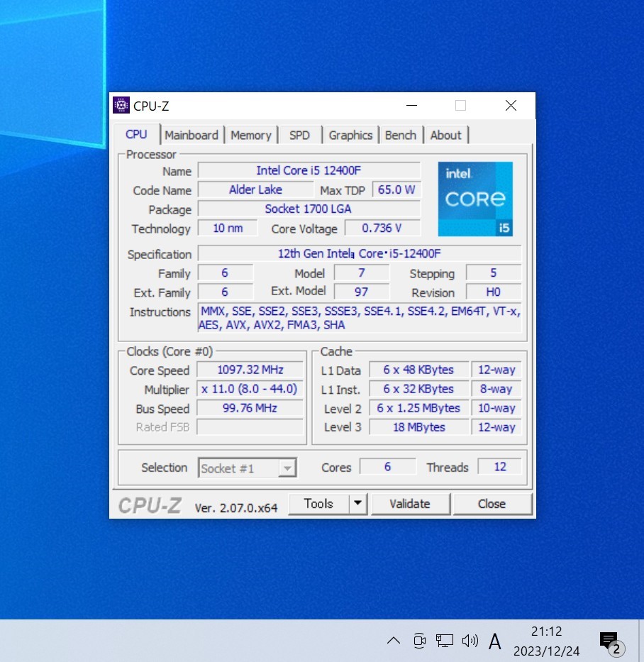644x662 pixels.
Task: Open the volume speaker tray icon
Action: pyautogui.click(x=470, y=641)
